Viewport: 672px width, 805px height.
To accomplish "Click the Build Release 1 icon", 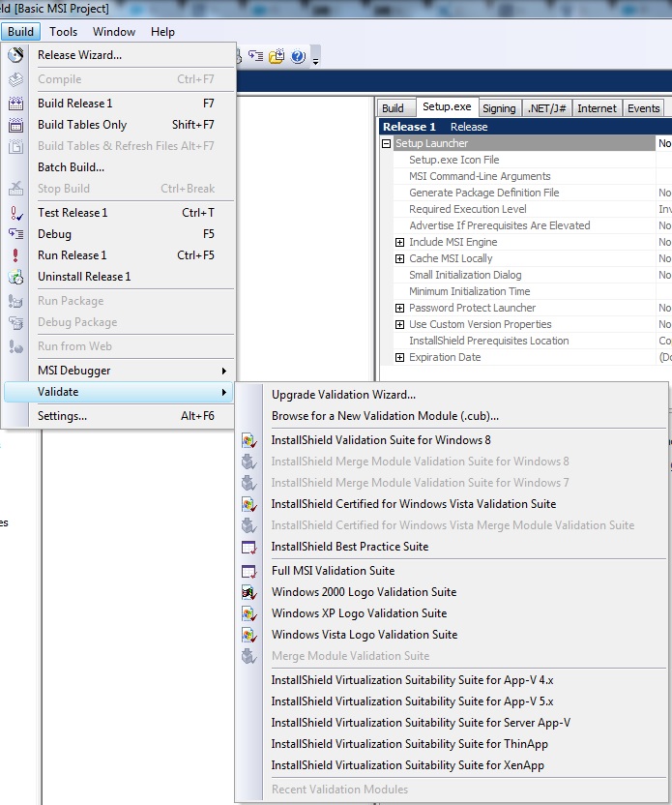I will (15, 104).
